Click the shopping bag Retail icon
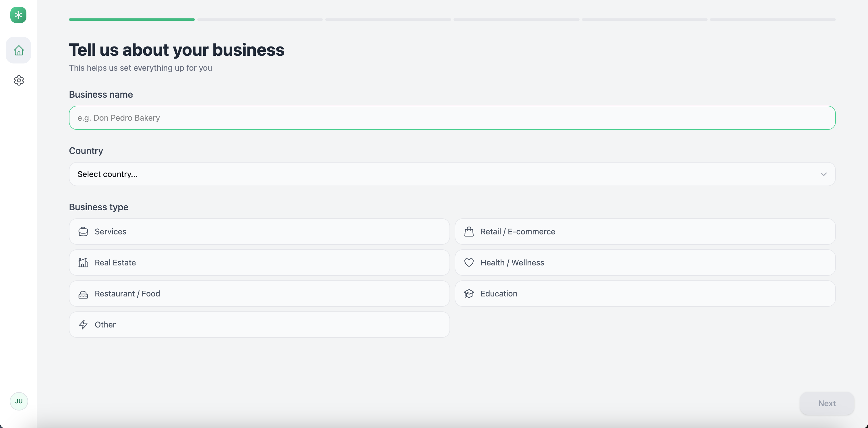Screen dimensions: 868x428 point(469,232)
